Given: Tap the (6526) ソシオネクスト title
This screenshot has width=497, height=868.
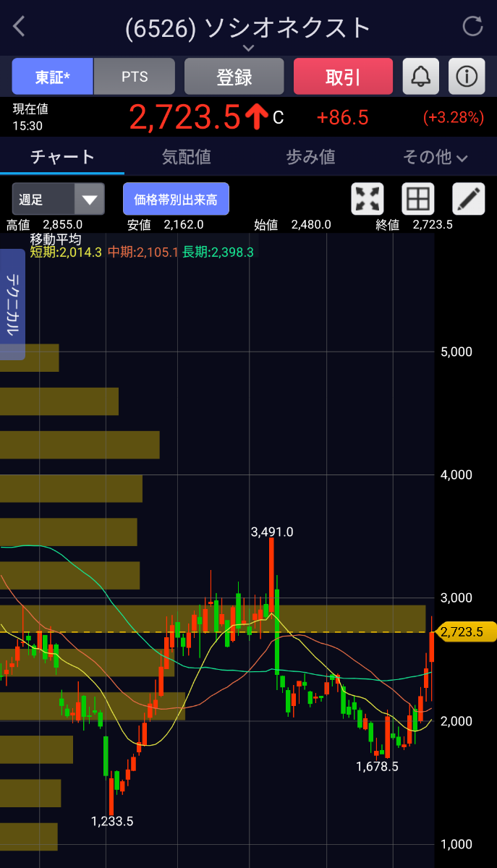Looking at the screenshot, I should [x=248, y=27].
